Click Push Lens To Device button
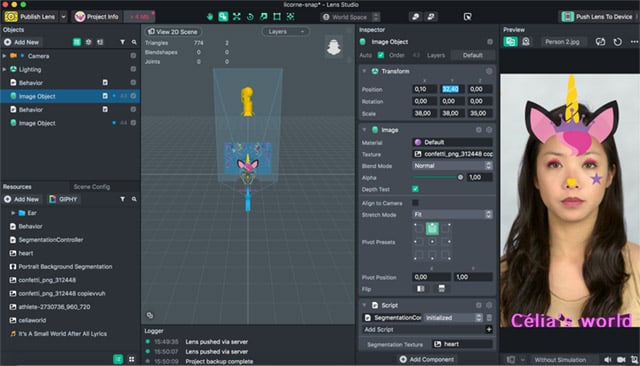The image size is (640, 366). click(598, 17)
